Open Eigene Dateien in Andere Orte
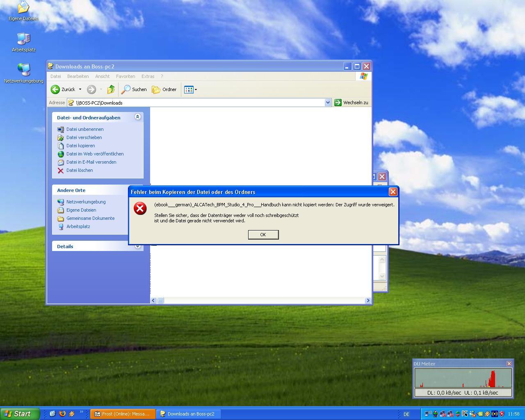Image resolution: width=525 pixels, height=420 pixels. (81, 210)
